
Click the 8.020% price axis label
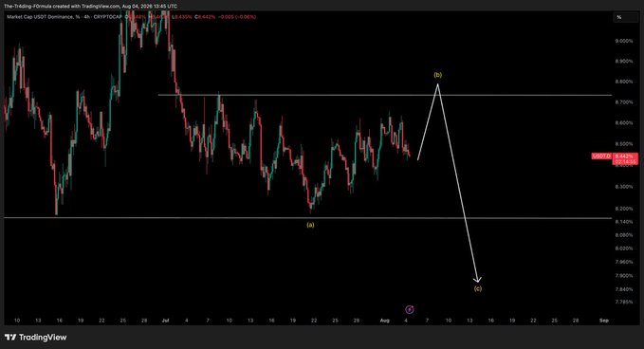(623, 248)
